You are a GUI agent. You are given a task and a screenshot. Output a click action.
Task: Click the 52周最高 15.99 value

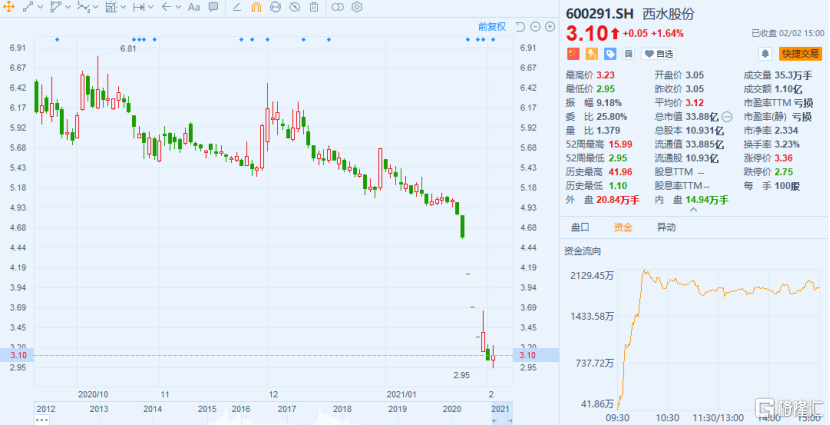[x=619, y=144]
